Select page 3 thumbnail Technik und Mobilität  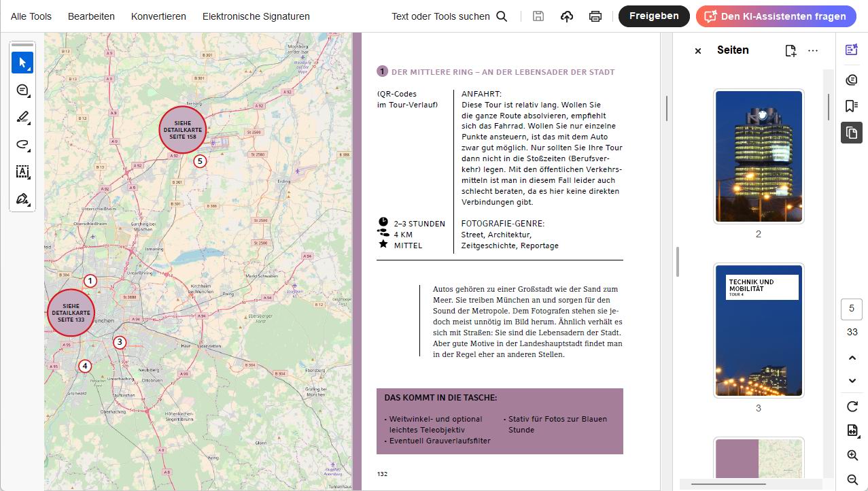click(x=759, y=331)
